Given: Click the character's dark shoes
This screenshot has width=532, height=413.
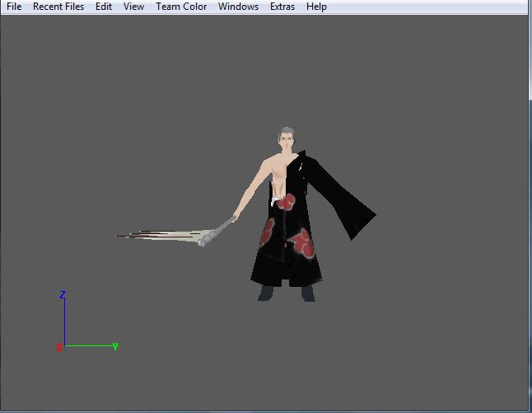Looking at the screenshot, I should tap(287, 293).
